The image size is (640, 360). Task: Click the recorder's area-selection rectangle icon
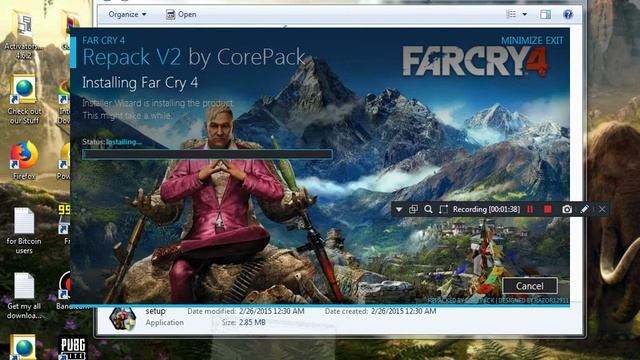443,209
